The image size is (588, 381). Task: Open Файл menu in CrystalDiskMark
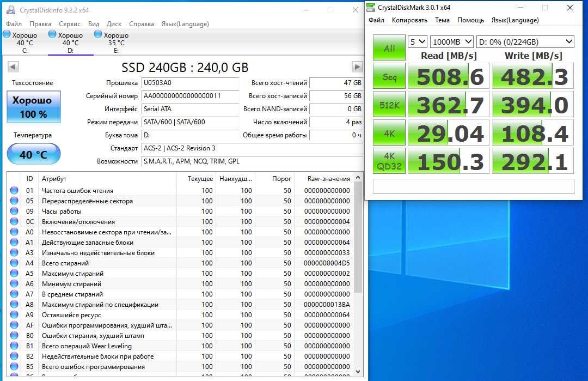[376, 20]
